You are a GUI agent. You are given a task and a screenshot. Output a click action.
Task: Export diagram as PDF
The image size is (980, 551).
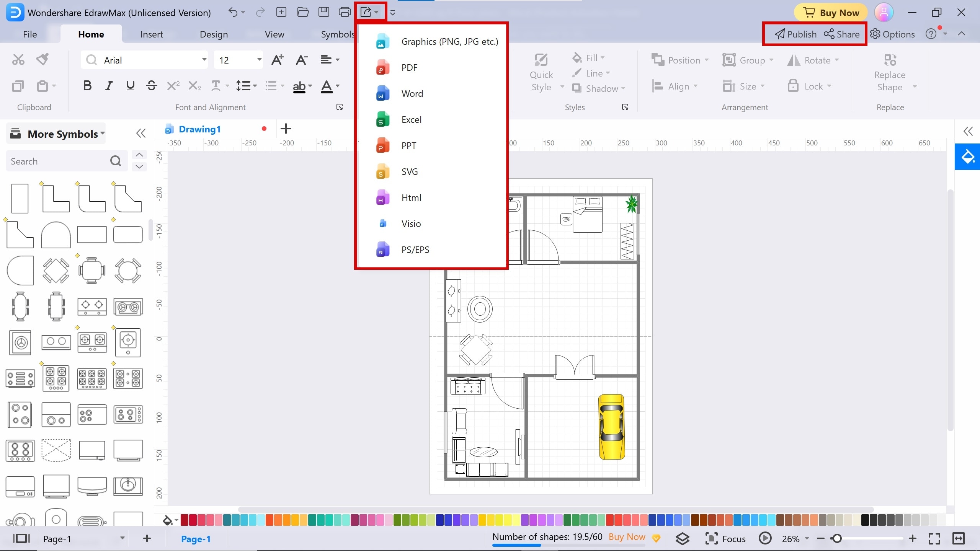point(409,67)
